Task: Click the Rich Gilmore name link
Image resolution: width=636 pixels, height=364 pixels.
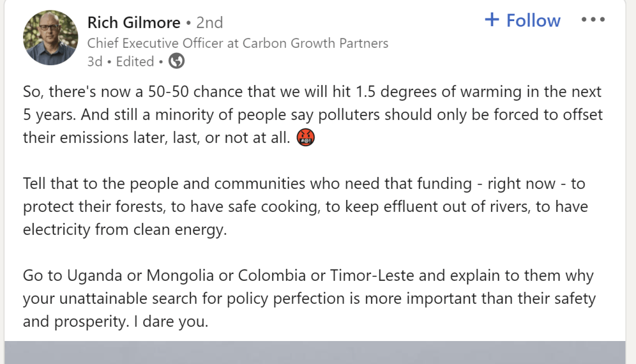Action: point(134,23)
